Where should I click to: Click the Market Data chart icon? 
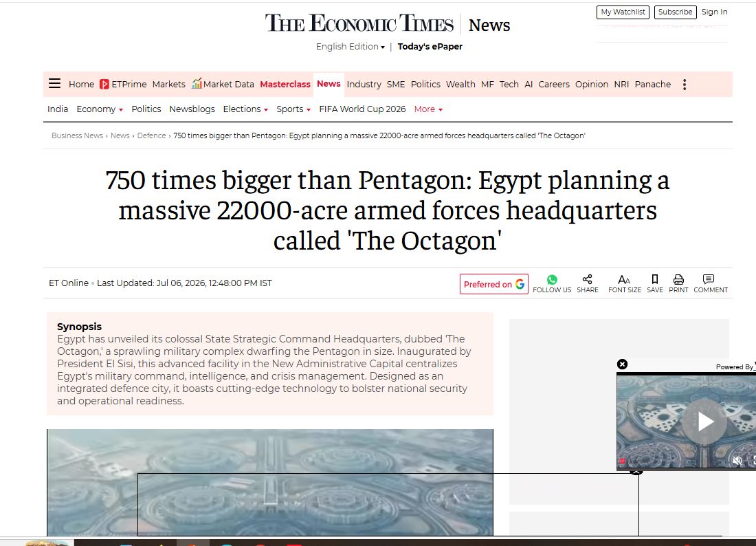[197, 83]
